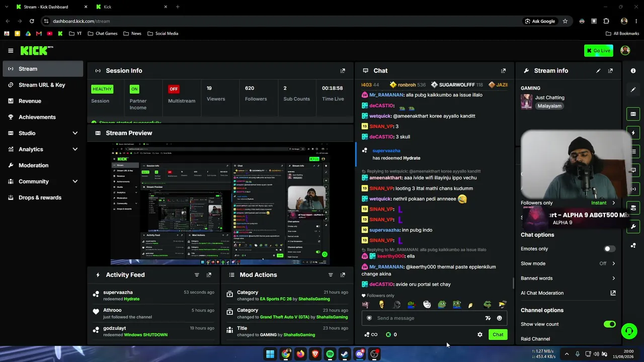Open the browser tab search dropdown

(8, 7)
